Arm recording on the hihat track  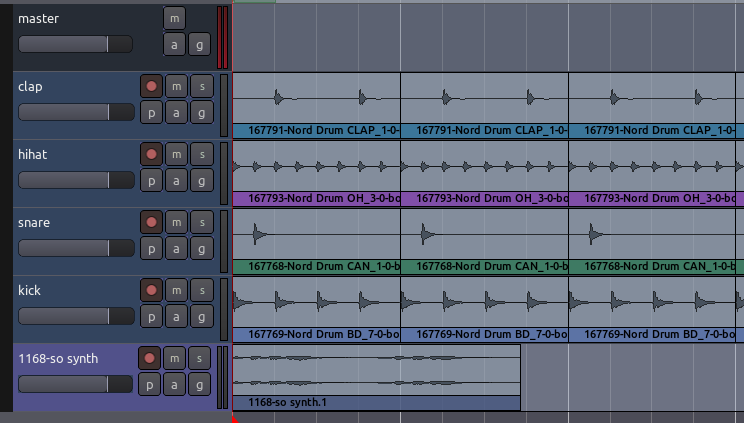[x=151, y=154]
